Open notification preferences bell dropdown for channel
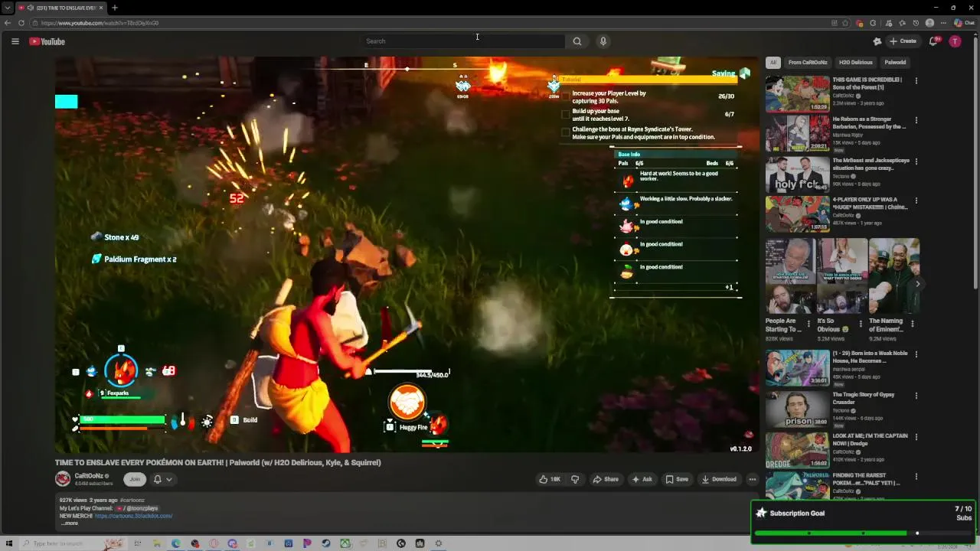980x551 pixels. coord(162,479)
